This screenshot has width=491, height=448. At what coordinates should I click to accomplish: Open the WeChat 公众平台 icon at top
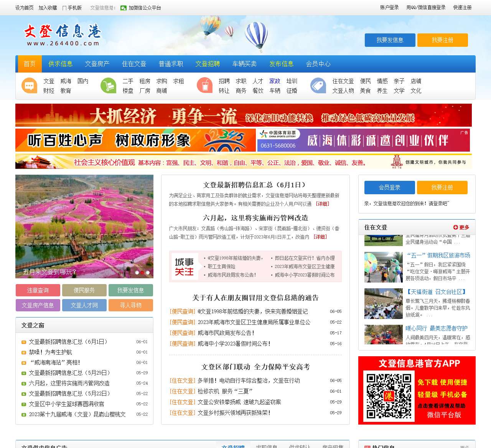[123, 7]
